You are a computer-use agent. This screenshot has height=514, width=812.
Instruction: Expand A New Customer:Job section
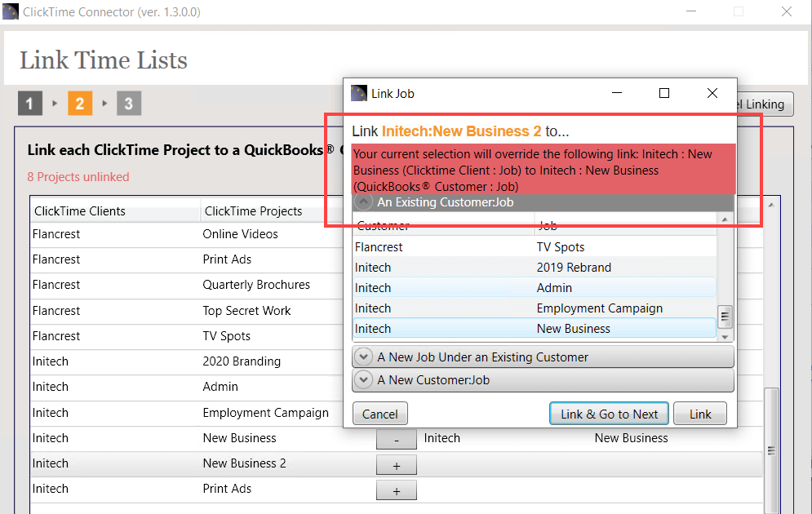coord(543,380)
